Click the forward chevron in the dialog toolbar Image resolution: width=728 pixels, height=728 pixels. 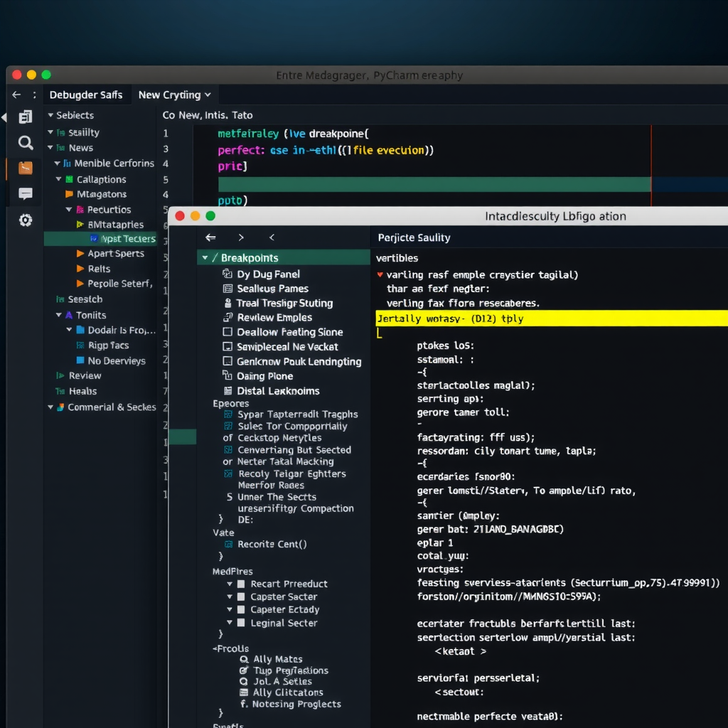pyautogui.click(x=240, y=237)
